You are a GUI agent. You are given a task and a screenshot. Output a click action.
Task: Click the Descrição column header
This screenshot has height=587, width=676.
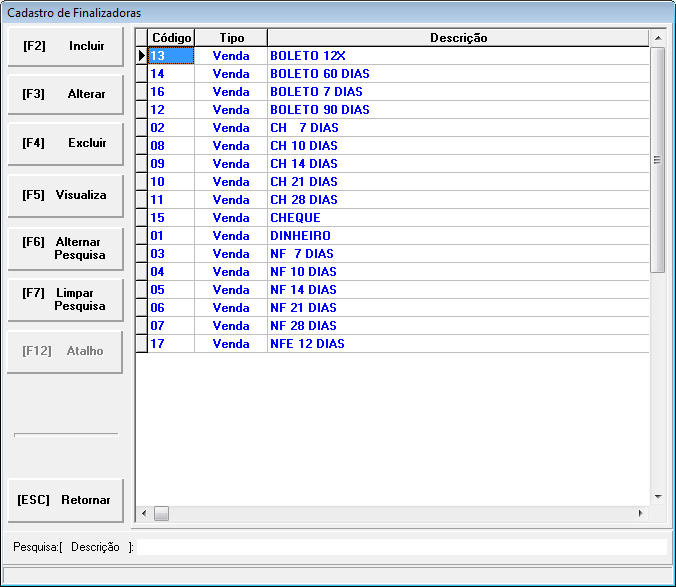pyautogui.click(x=458, y=38)
